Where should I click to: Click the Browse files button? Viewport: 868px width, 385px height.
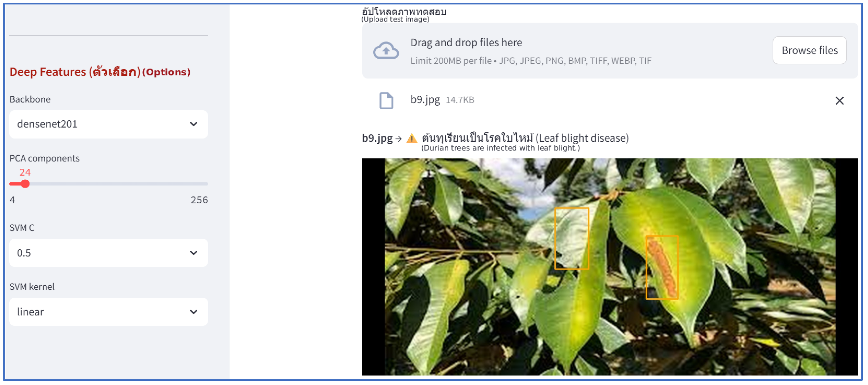coord(809,50)
